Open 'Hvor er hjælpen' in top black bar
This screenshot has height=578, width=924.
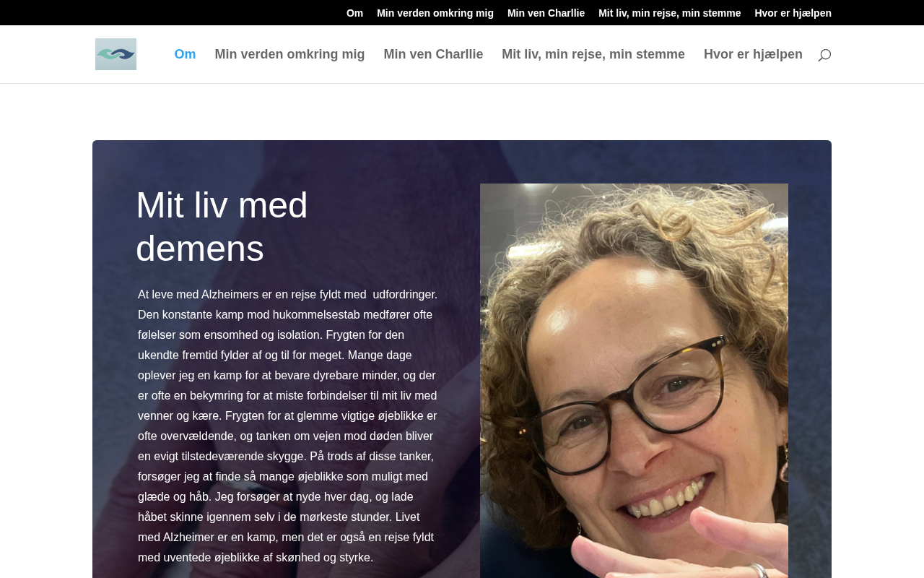(x=793, y=13)
